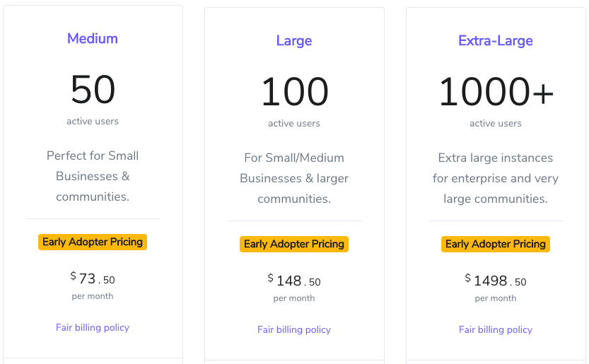Click the $148.50 monthly price
Screen dimensions: 589x364
(294, 281)
